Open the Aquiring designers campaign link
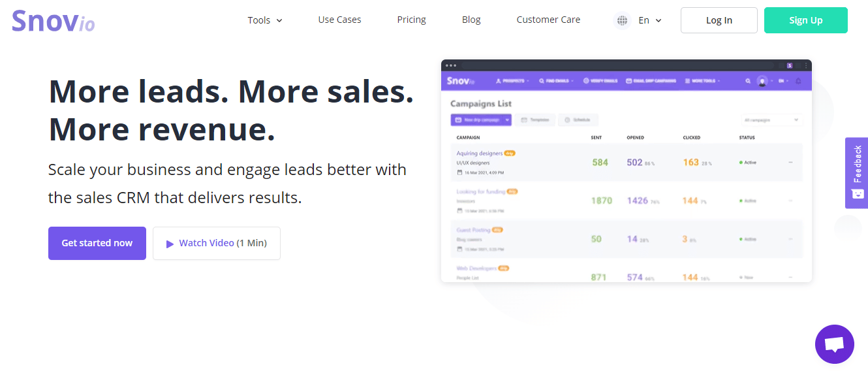 click(480, 153)
